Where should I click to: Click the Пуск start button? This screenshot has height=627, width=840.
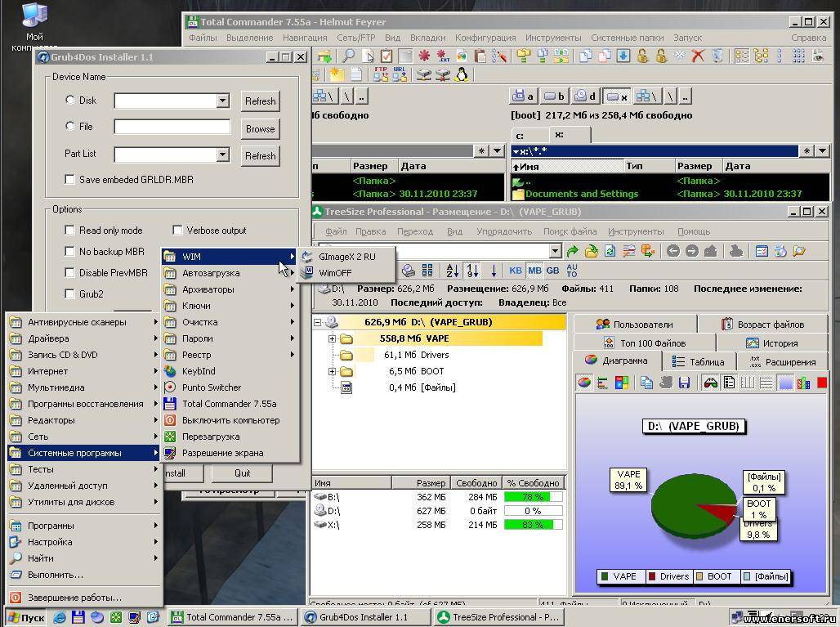(26, 617)
